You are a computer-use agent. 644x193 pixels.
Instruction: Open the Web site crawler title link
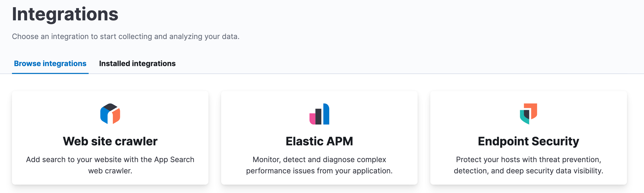tap(110, 141)
